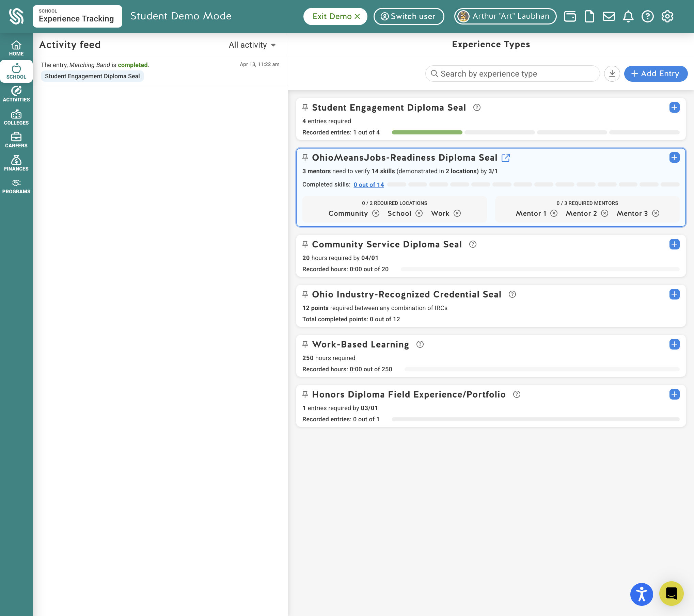The width and height of the screenshot is (694, 616).
Task: Toggle the Work location chip
Action: point(446,213)
